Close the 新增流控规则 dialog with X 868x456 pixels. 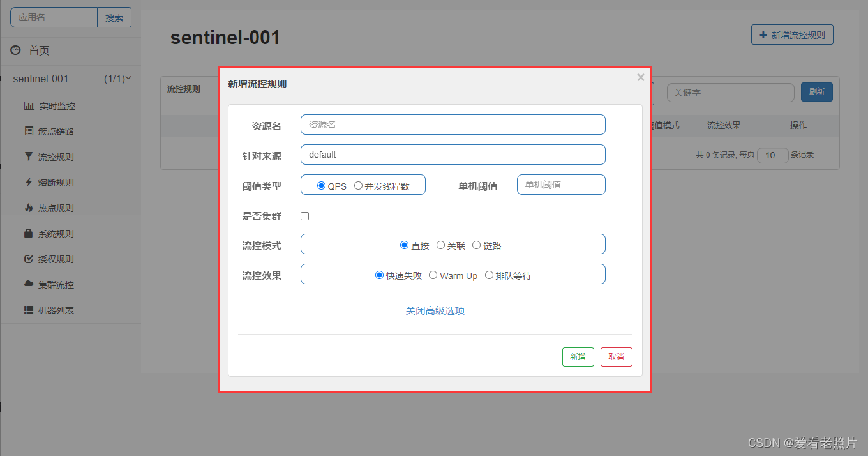click(641, 77)
